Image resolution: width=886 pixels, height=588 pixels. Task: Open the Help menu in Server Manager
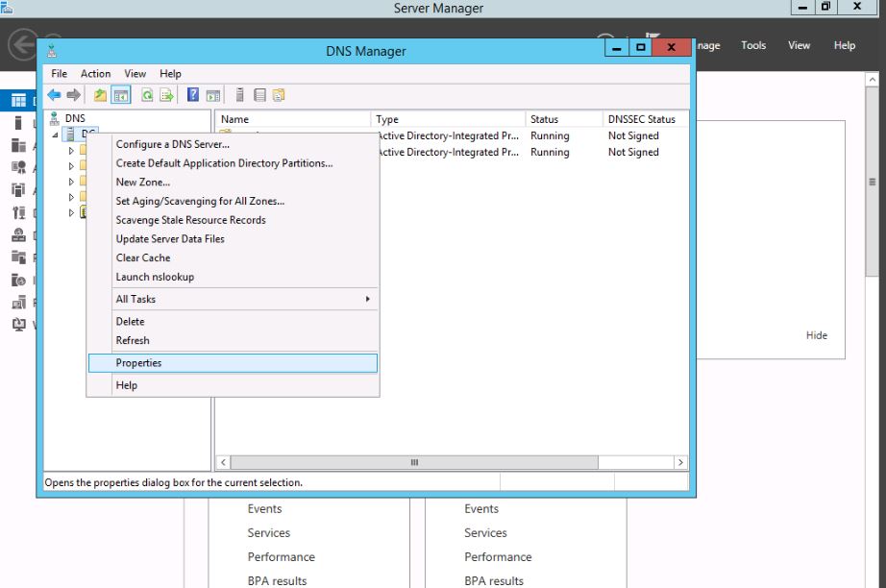(x=844, y=45)
